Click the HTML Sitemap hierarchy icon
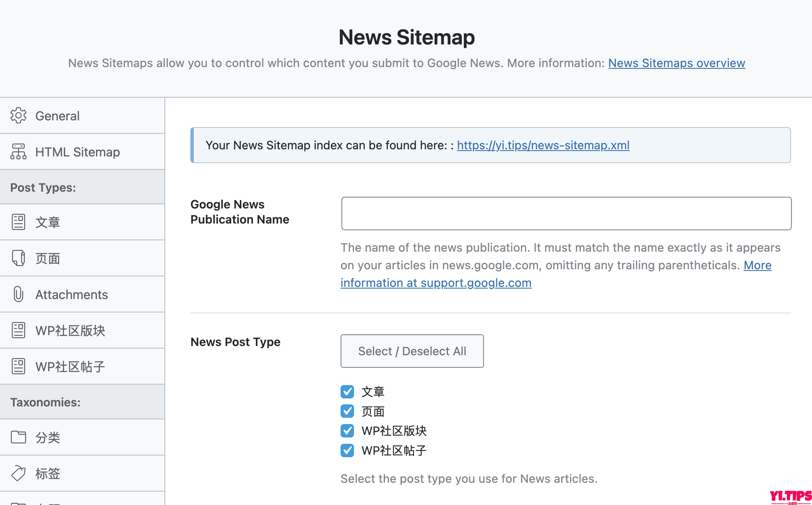The width and height of the screenshot is (812, 505). pos(18,151)
